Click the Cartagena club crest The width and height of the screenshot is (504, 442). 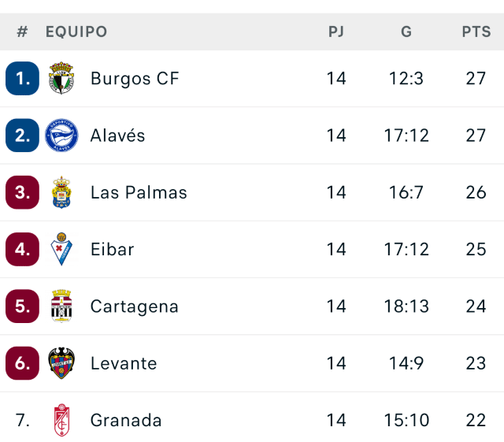coord(61,306)
